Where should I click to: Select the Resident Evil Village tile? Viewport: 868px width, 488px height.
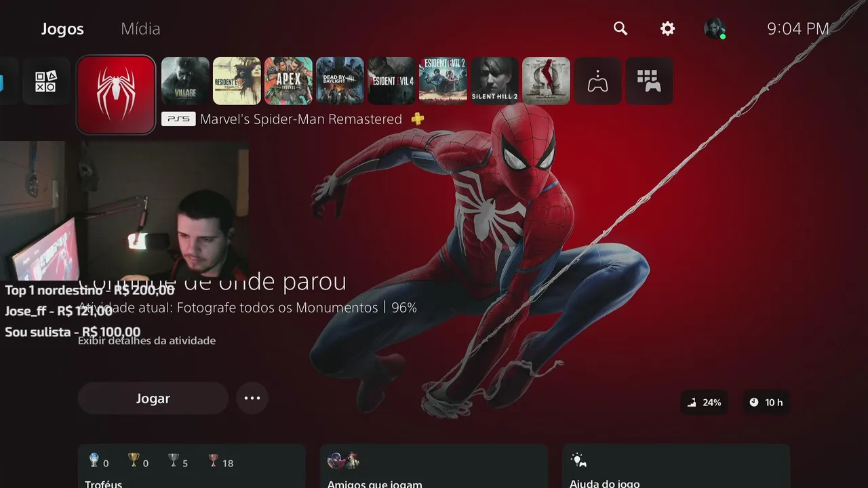[x=185, y=81]
